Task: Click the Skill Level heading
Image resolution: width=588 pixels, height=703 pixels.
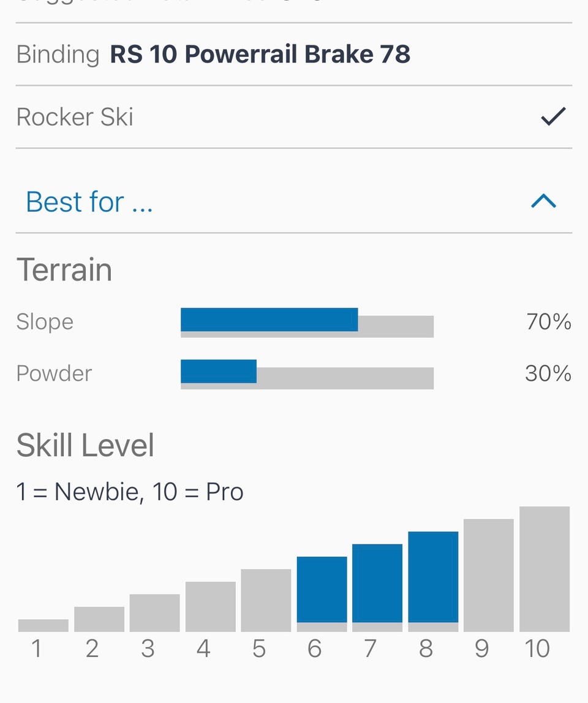Action: [x=85, y=445]
